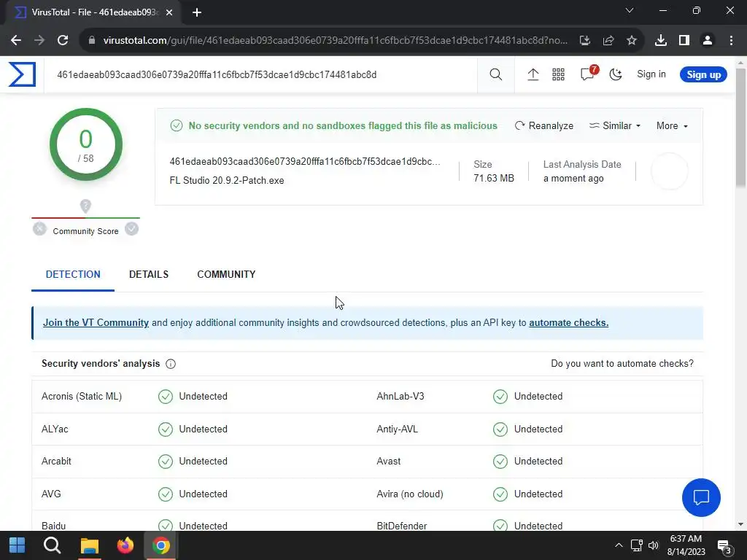The image size is (747, 560).
Task: Open the blue chat bubble button
Action: tap(701, 497)
